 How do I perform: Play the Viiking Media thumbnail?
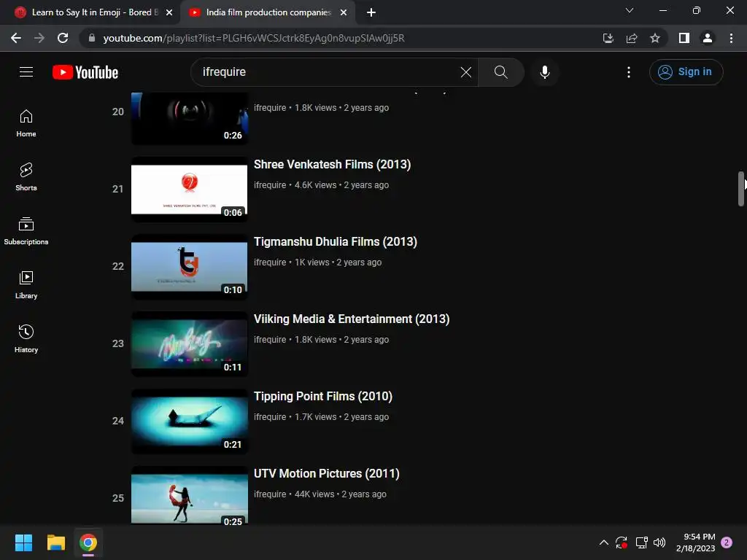[x=189, y=343]
